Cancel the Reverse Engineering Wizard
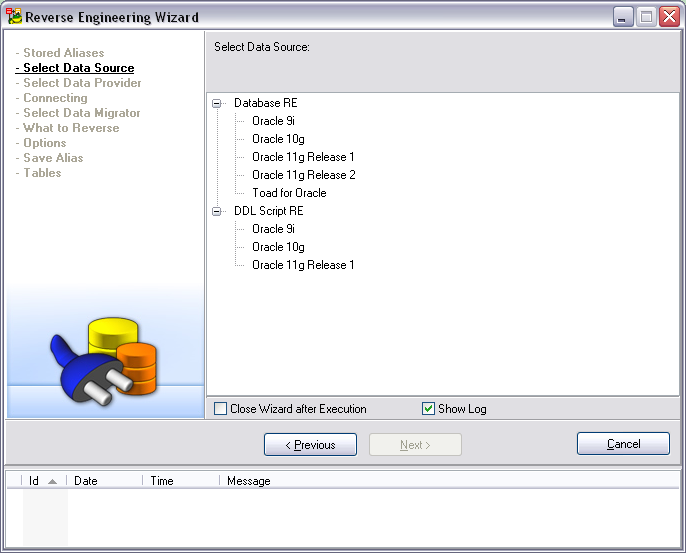The width and height of the screenshot is (686, 553). click(623, 444)
